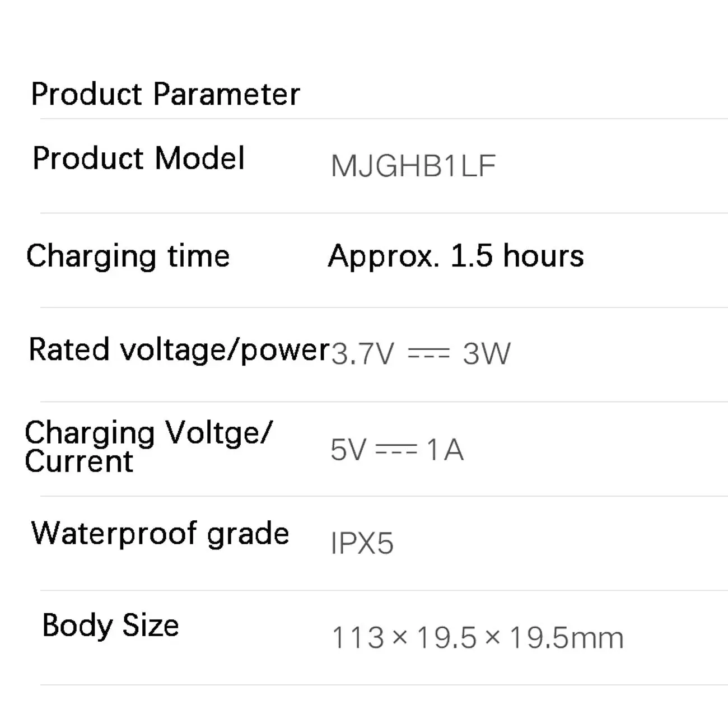Select the Rated voltage/power label
This screenshot has width=728, height=728.
[x=178, y=350]
